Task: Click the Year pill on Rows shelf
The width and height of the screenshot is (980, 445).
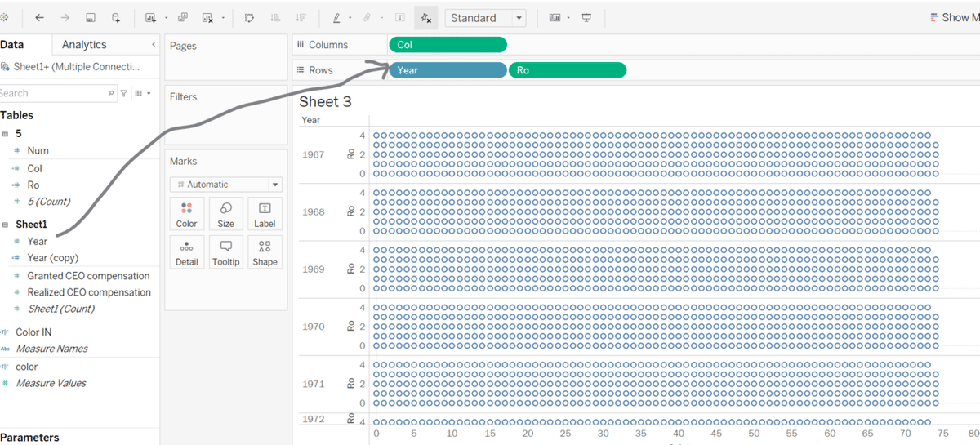Action: [448, 70]
